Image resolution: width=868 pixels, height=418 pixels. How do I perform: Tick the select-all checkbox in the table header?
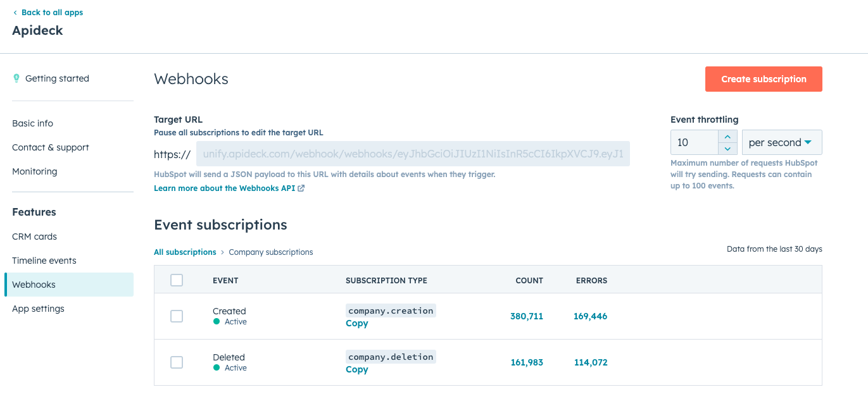coord(177,280)
